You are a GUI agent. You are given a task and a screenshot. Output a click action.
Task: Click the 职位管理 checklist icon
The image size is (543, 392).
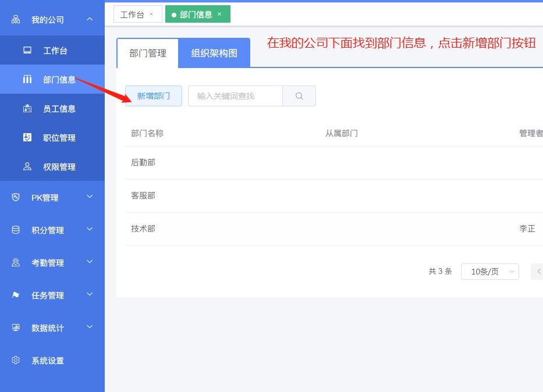[x=27, y=138]
